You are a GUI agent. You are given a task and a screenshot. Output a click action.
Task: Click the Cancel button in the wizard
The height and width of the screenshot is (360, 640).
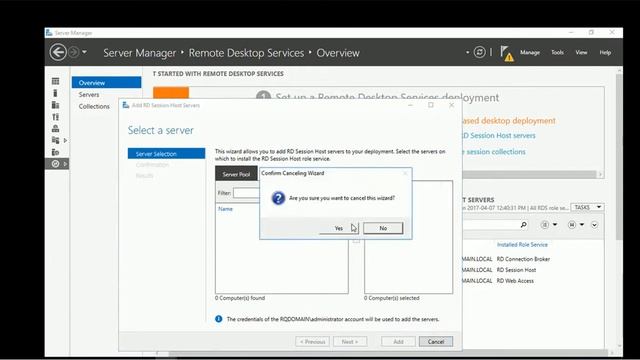(436, 342)
